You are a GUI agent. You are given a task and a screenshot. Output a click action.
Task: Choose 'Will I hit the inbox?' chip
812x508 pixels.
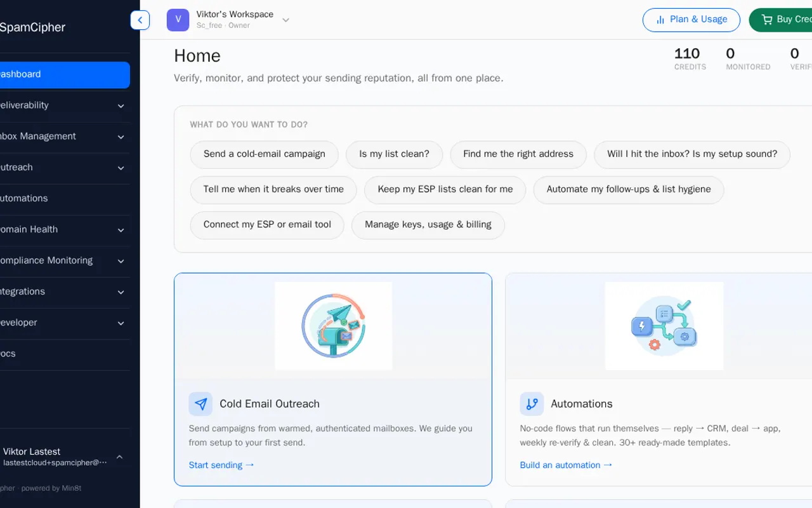click(692, 154)
